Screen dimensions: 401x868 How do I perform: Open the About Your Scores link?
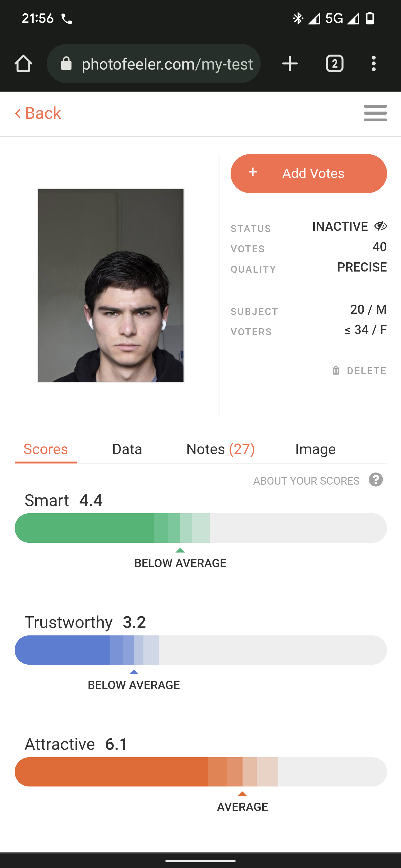point(306,481)
